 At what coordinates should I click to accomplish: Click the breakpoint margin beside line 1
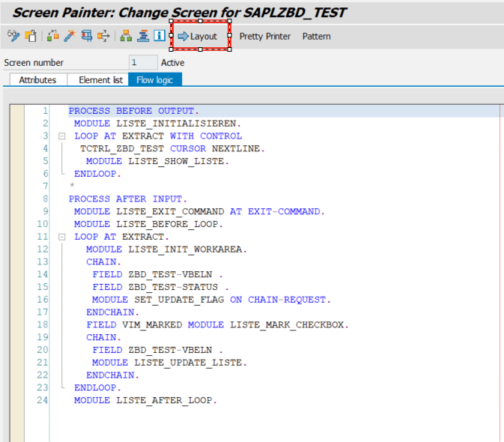pyautogui.click(x=17, y=111)
